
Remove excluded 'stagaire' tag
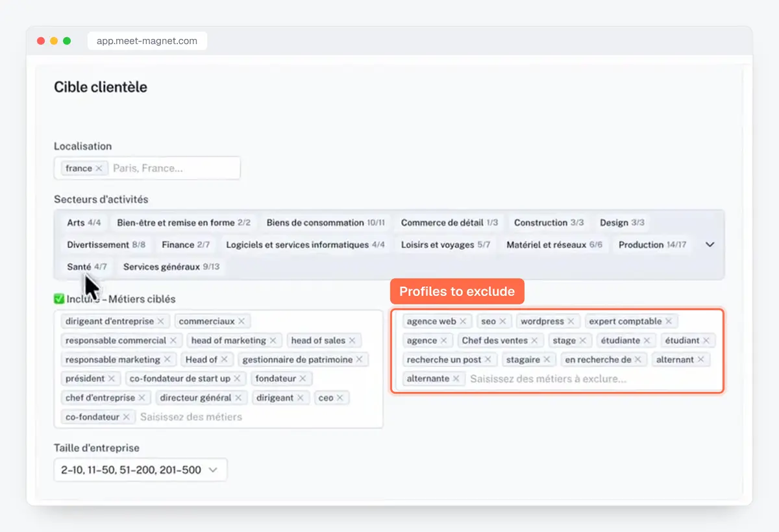point(547,359)
